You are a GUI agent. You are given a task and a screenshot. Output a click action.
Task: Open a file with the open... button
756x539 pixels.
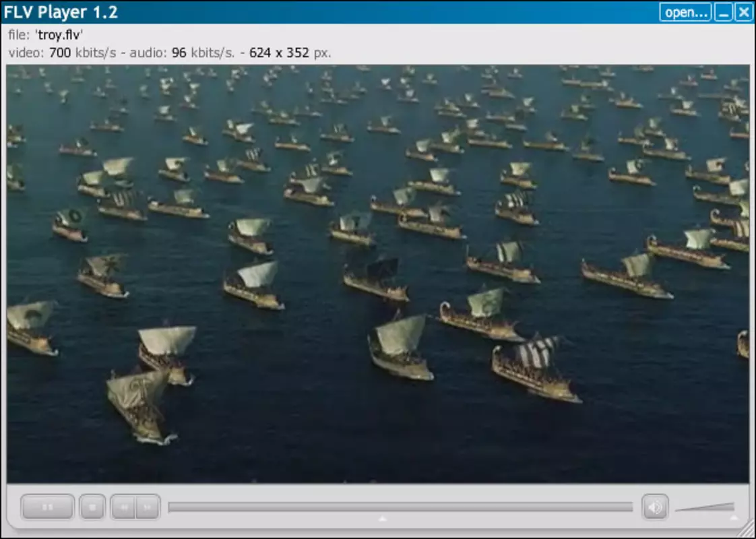[x=685, y=12]
